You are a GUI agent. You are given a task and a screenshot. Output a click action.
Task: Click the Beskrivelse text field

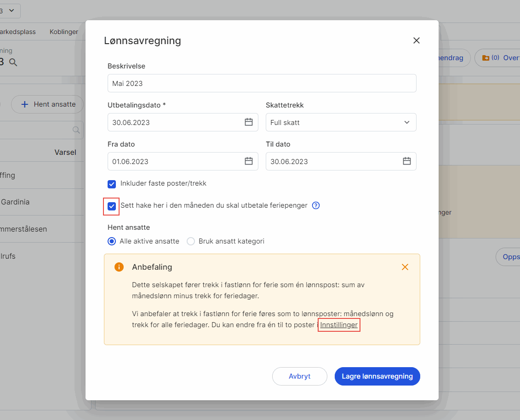point(262,84)
